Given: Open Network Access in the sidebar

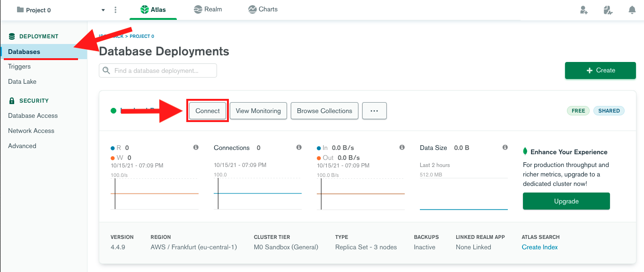Looking at the screenshot, I should (x=31, y=131).
